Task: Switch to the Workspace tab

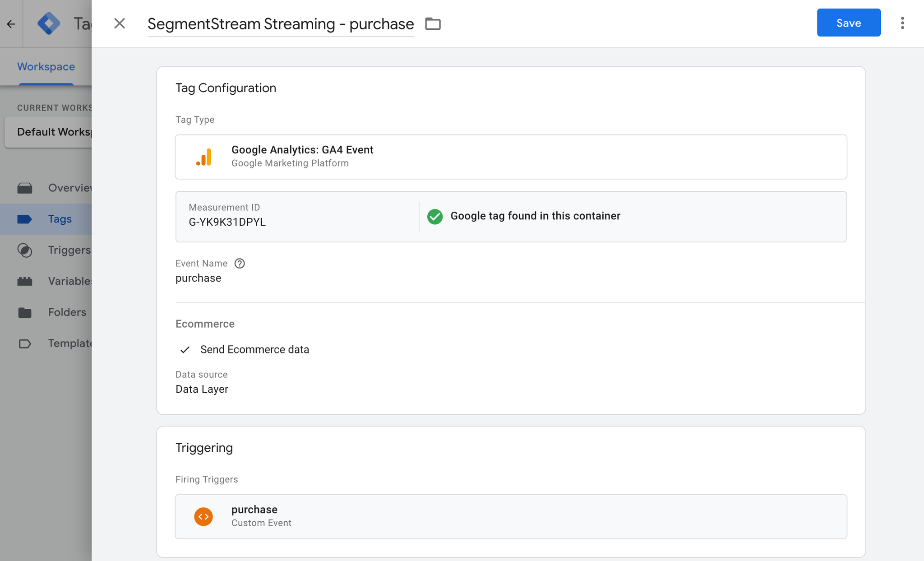Action: pos(46,67)
